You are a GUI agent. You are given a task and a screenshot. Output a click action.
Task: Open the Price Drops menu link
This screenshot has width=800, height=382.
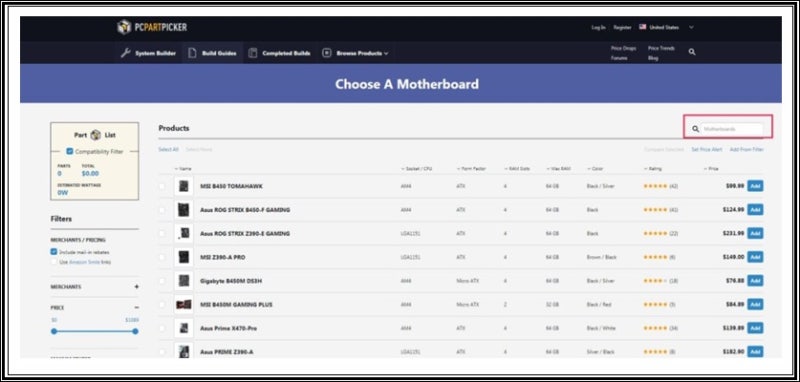(x=623, y=48)
